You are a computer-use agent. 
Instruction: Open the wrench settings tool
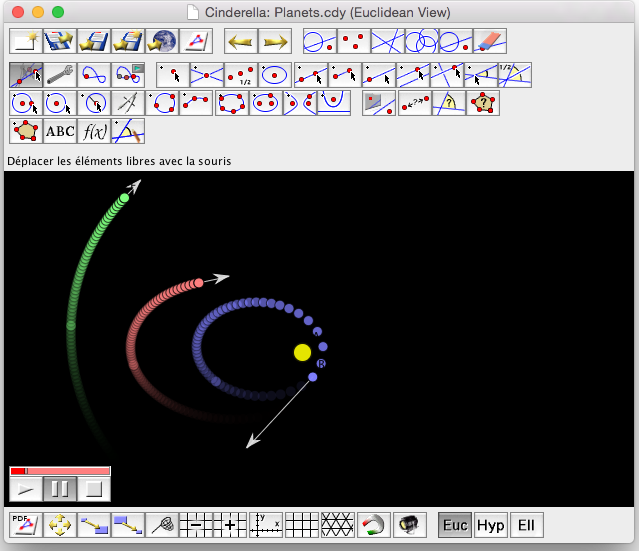[x=60, y=75]
